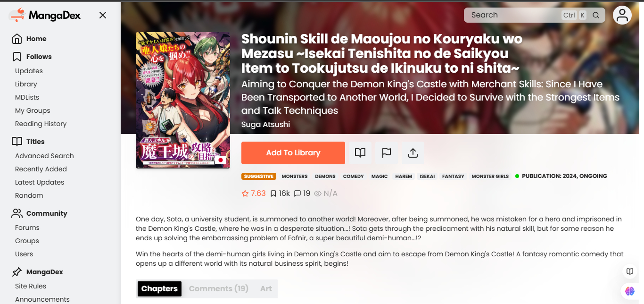Switch to the Comments (19) tab

point(219,288)
